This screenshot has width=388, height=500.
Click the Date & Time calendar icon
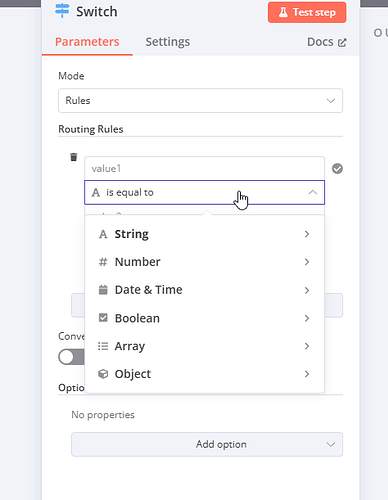point(103,290)
